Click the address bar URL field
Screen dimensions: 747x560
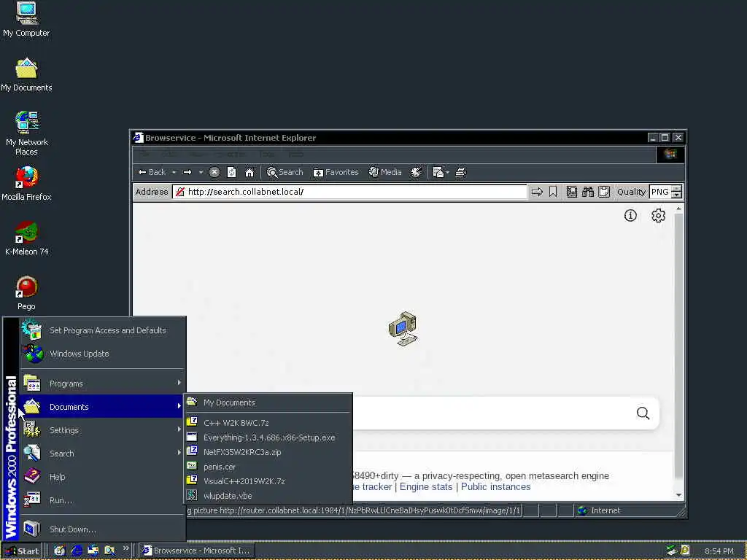(350, 192)
